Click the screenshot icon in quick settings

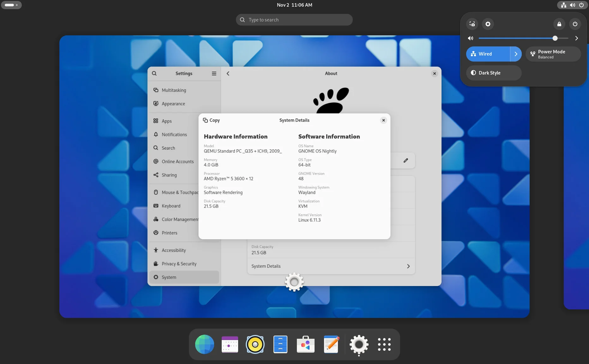pyautogui.click(x=472, y=24)
